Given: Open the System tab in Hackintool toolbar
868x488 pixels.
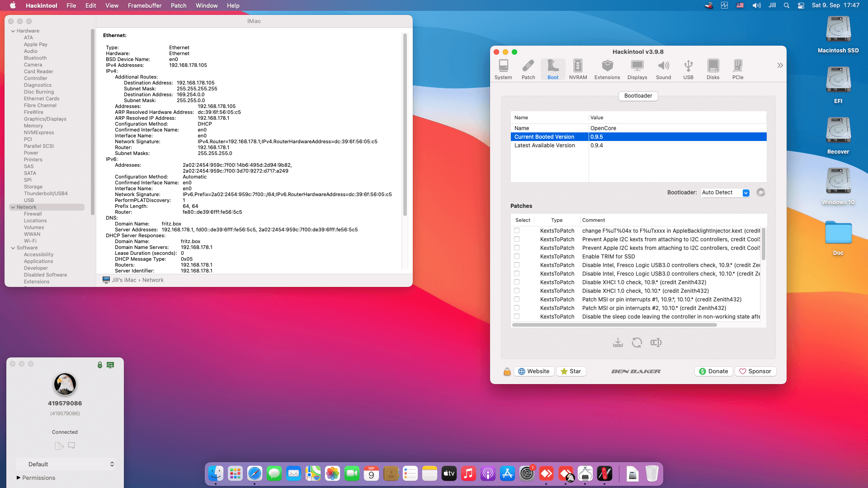Looking at the screenshot, I should point(503,70).
